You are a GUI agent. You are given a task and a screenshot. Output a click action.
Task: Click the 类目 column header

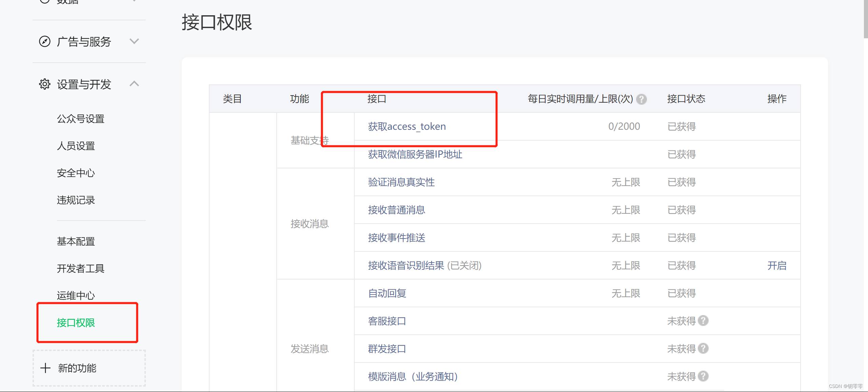232,99
